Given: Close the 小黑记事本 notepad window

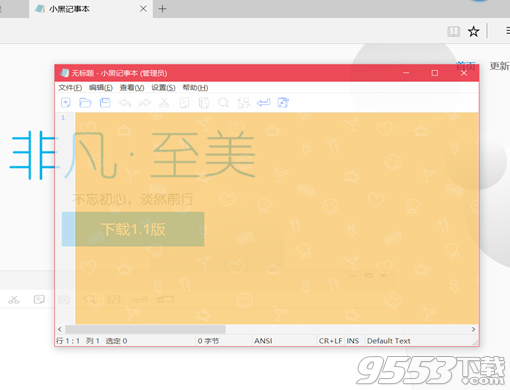Looking at the screenshot, I should [x=464, y=73].
